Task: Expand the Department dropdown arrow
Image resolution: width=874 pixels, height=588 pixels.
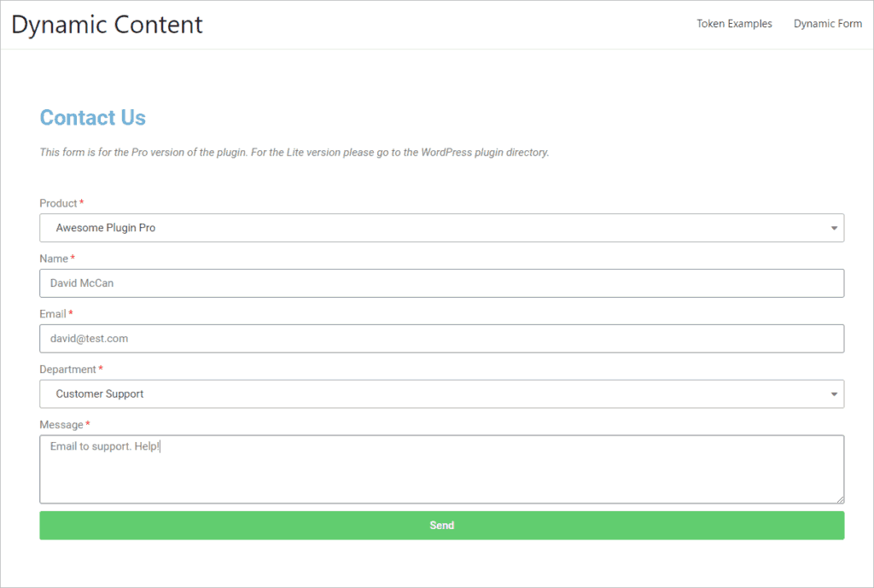Action: [x=833, y=394]
